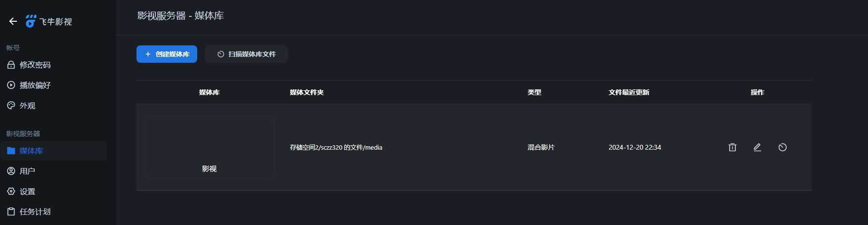Rescan the 影视 library using its row scan icon
The width and height of the screenshot is (868, 225).
coord(782,147)
